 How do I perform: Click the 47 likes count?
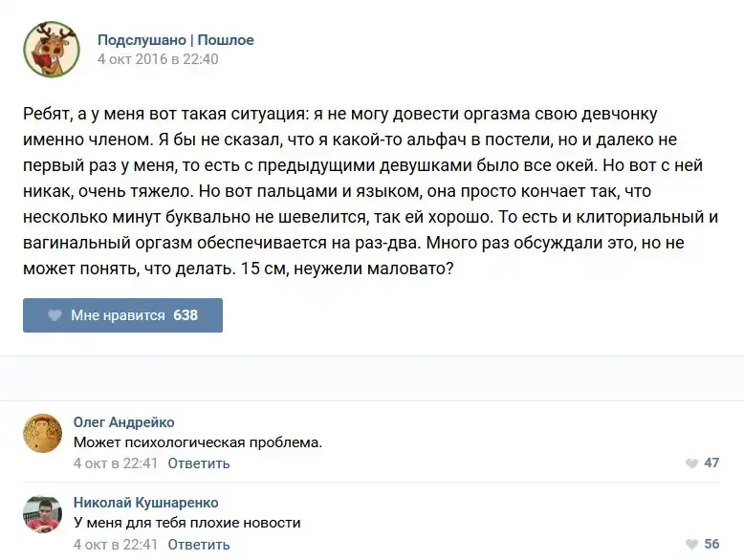(711, 463)
